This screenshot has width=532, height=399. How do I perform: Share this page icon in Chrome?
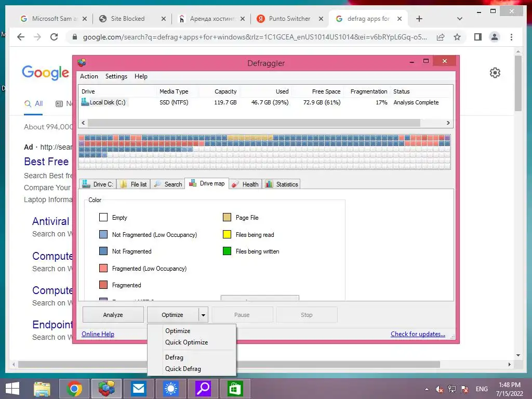(441, 37)
